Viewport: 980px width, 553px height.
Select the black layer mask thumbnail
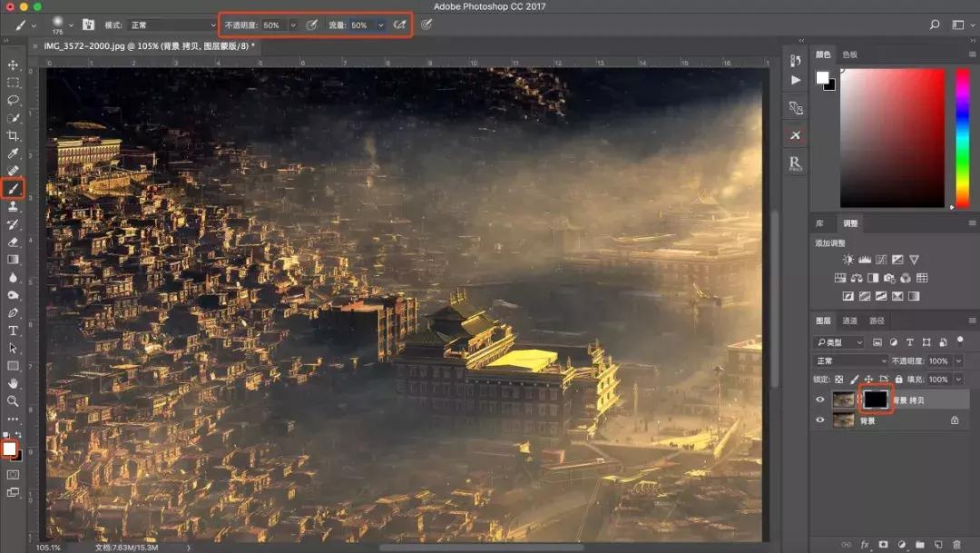[876, 400]
